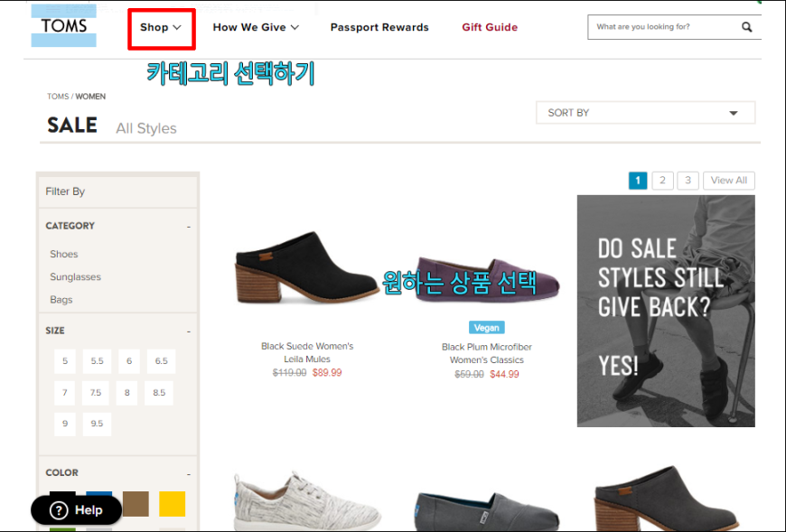Screen dimensions: 786x532
Task: Toggle size 8 filter
Action: click(126, 393)
